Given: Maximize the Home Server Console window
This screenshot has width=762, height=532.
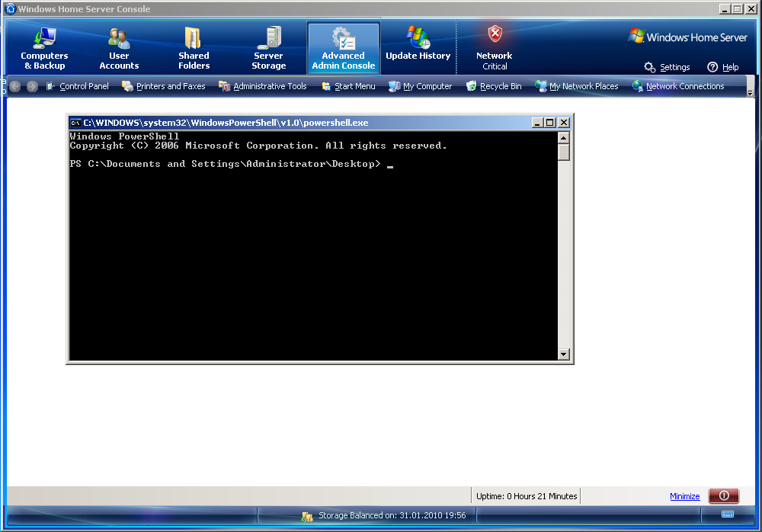Looking at the screenshot, I should tap(737, 8).
